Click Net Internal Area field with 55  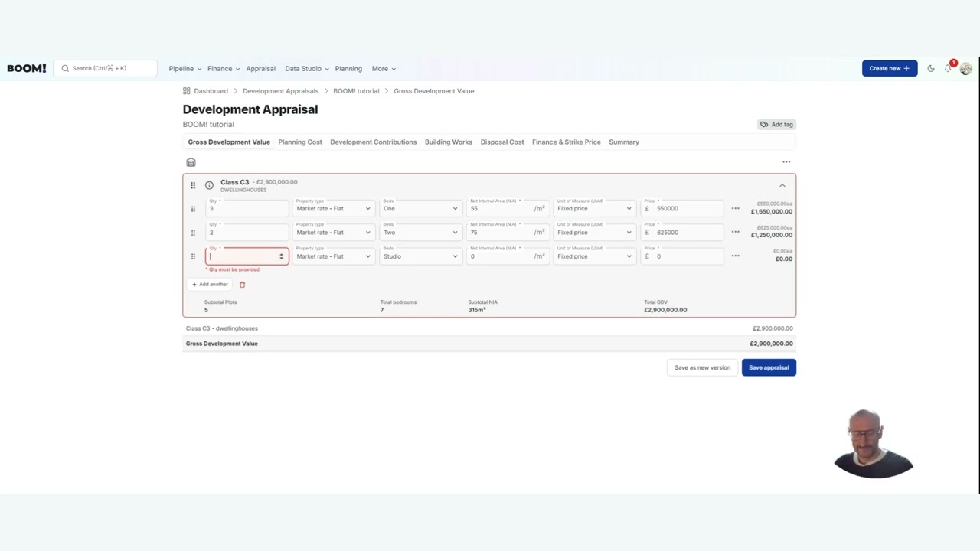[508, 208]
